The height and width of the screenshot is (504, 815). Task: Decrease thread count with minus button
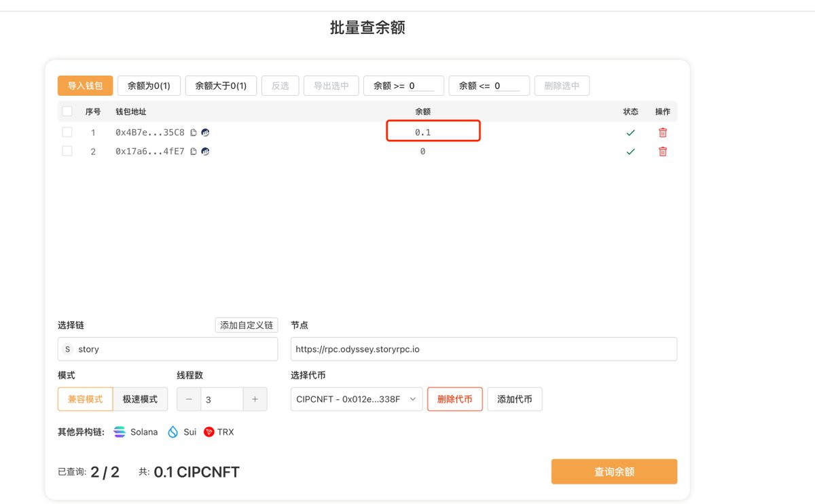pyautogui.click(x=189, y=399)
